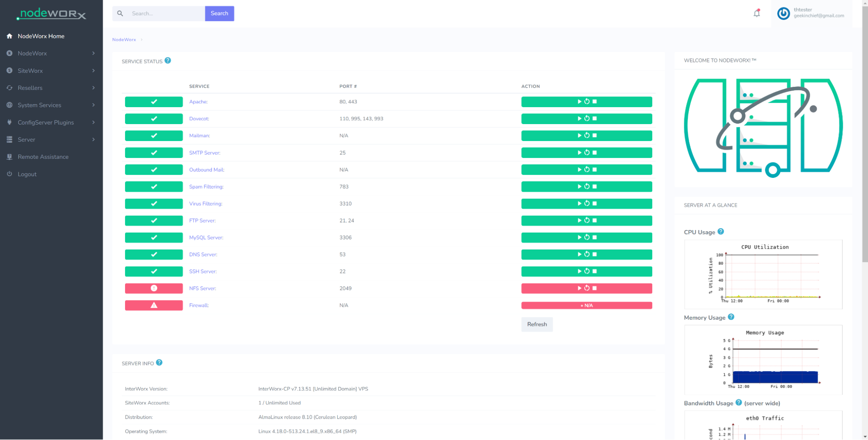Image resolution: width=868 pixels, height=440 pixels.
Task: Click the search magnifier icon
Action: pyautogui.click(x=120, y=13)
